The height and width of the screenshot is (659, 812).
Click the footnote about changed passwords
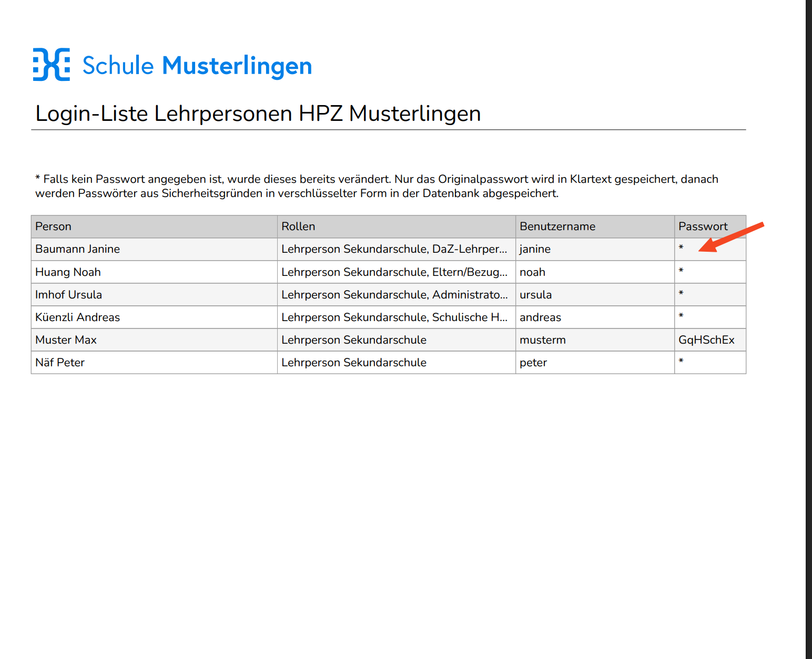377,186
